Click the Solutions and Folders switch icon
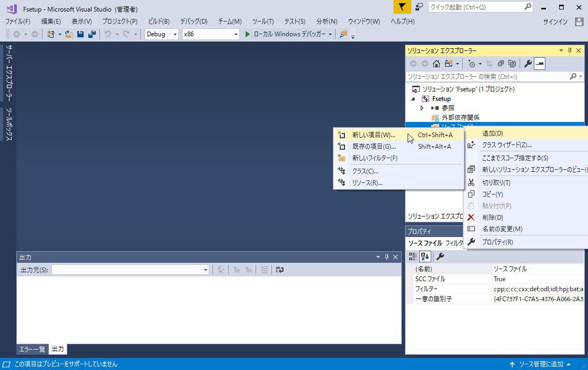The height and width of the screenshot is (370, 588). tap(449, 64)
